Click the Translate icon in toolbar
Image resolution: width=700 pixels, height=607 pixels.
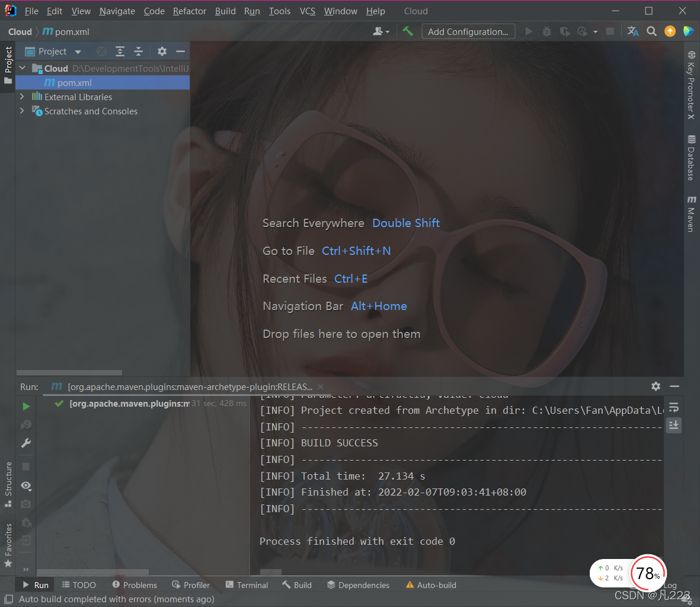[632, 31]
